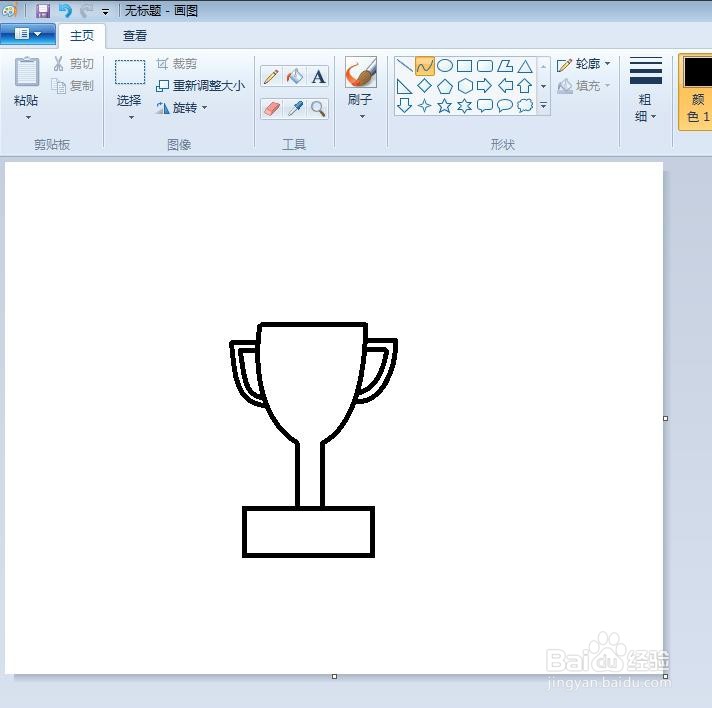The image size is (712, 708).
Task: Choose the Rectangle shape
Action: (x=465, y=66)
